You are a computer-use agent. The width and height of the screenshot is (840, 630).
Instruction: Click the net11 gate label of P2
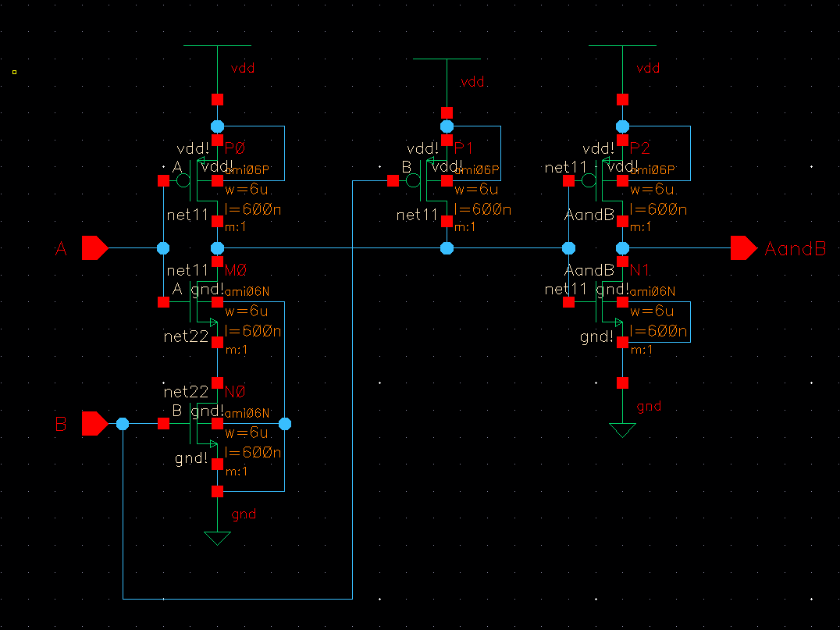(566, 168)
